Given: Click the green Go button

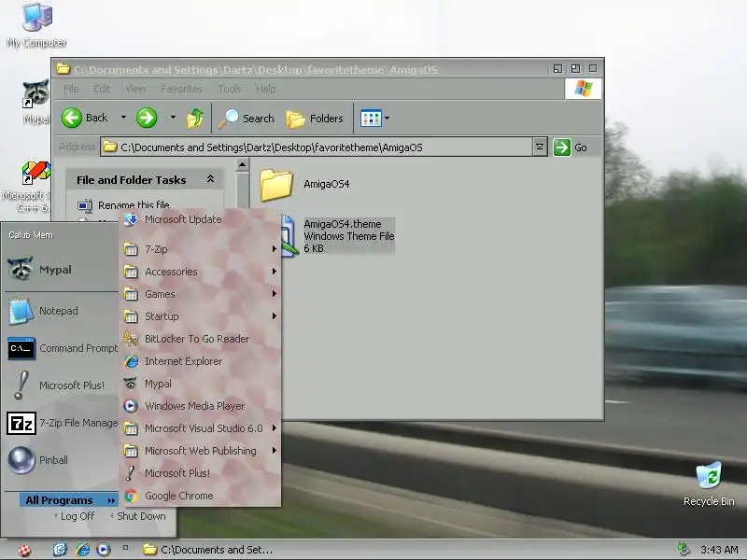Looking at the screenshot, I should (571, 147).
